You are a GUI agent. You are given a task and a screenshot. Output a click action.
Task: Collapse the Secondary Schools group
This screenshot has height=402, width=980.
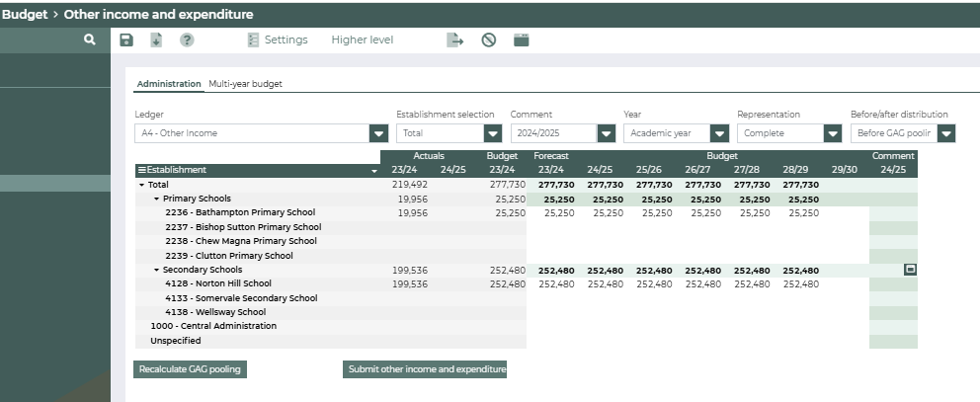coord(157,270)
